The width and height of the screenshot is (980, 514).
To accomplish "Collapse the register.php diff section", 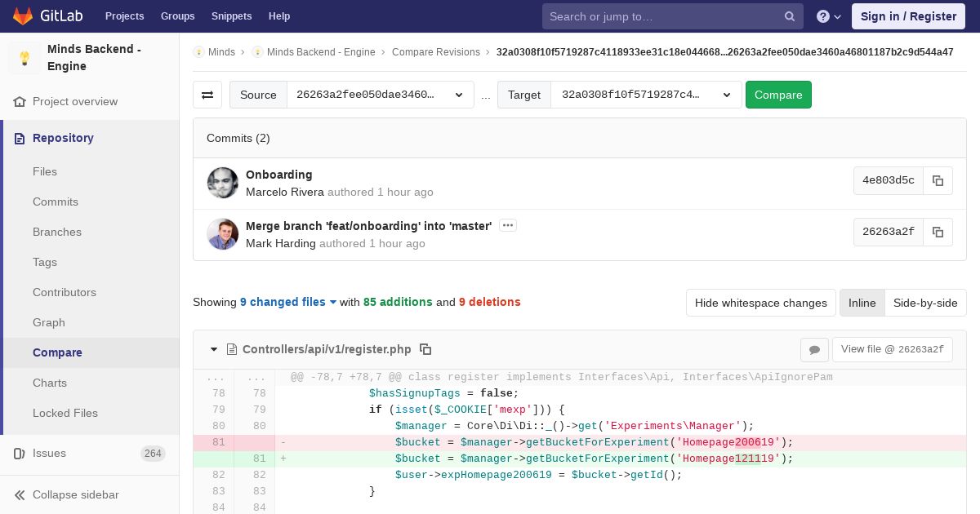I will (x=214, y=349).
